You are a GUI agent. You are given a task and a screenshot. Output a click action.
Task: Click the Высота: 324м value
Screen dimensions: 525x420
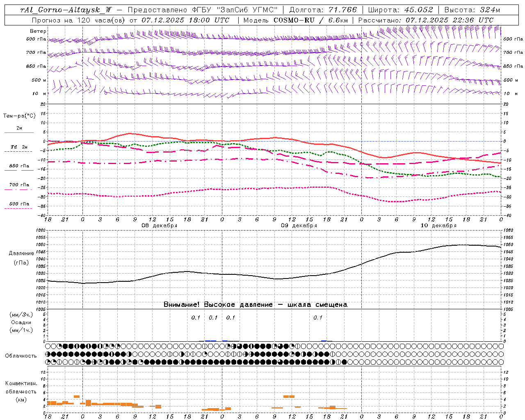472,10
